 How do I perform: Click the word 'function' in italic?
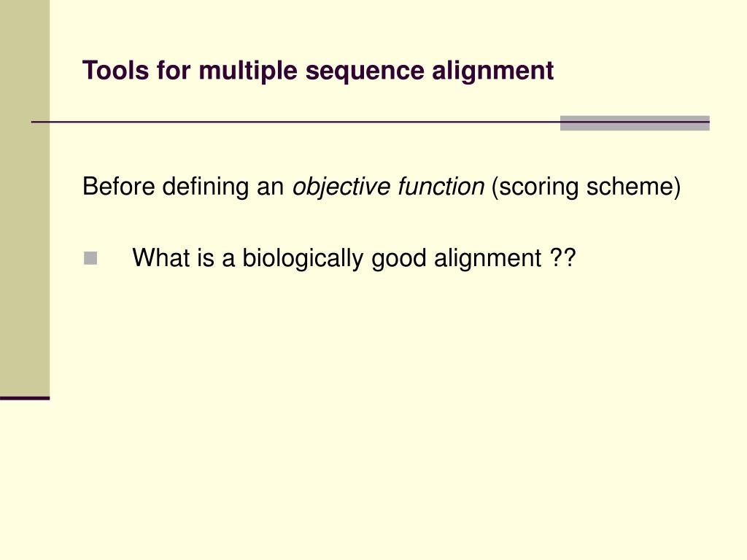[x=441, y=186]
